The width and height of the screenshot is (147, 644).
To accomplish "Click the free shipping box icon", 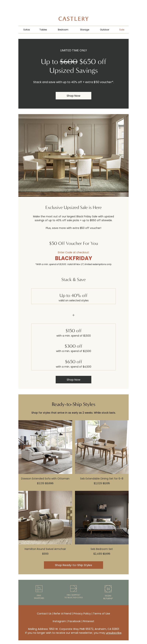I will [x=73, y=588].
